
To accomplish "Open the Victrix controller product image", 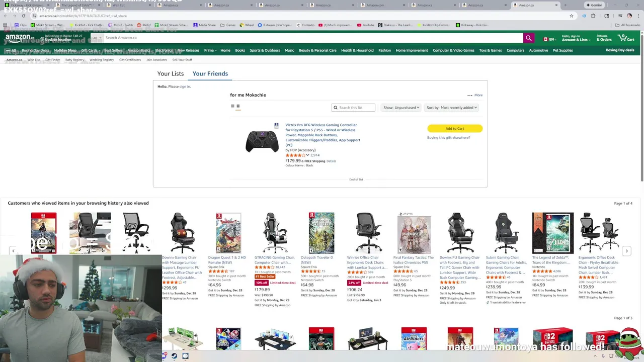I will pos(262,141).
